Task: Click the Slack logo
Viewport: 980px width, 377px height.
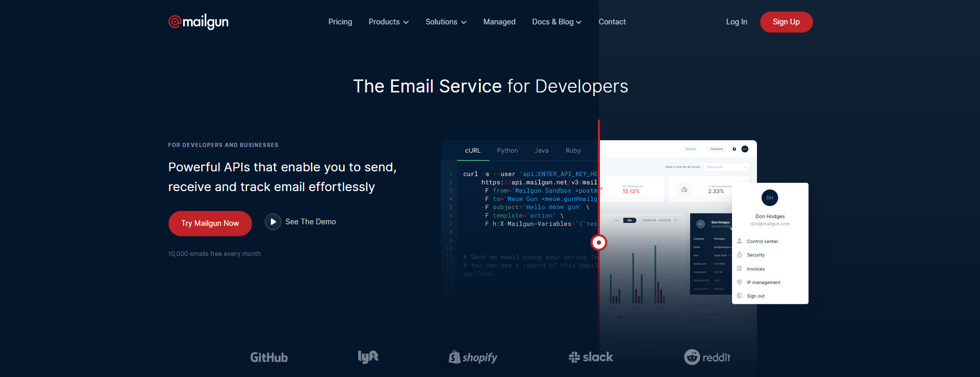Action: tap(591, 357)
